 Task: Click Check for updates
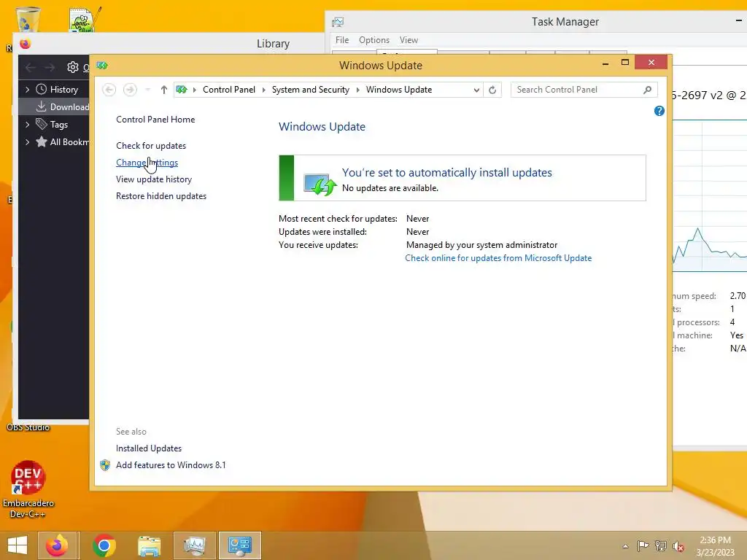click(151, 146)
